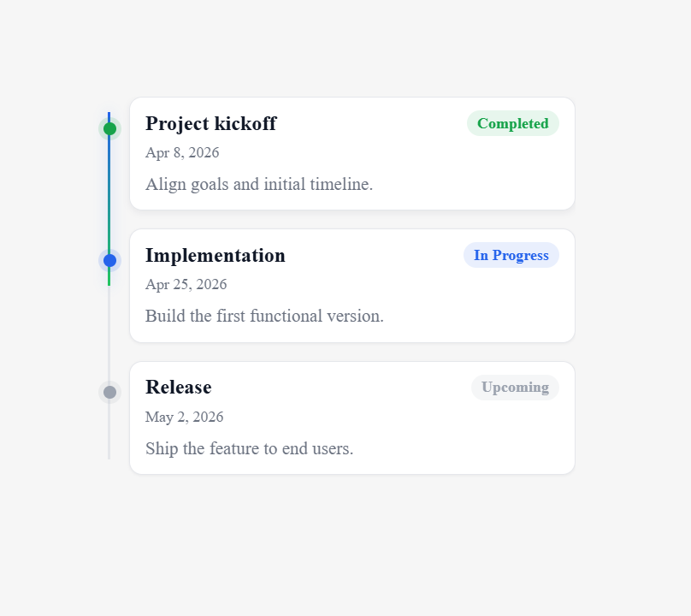Click the blue Implementation timeline dot

[x=109, y=261]
